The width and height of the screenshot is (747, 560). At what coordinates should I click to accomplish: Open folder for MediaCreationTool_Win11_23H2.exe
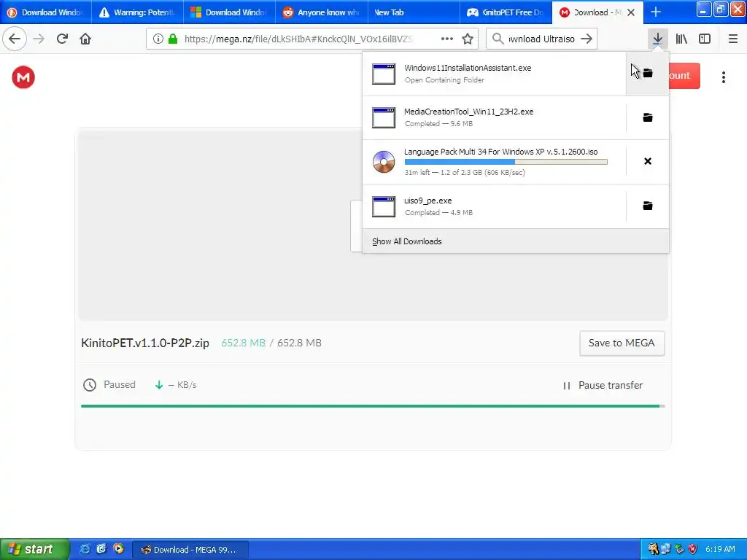tap(648, 117)
